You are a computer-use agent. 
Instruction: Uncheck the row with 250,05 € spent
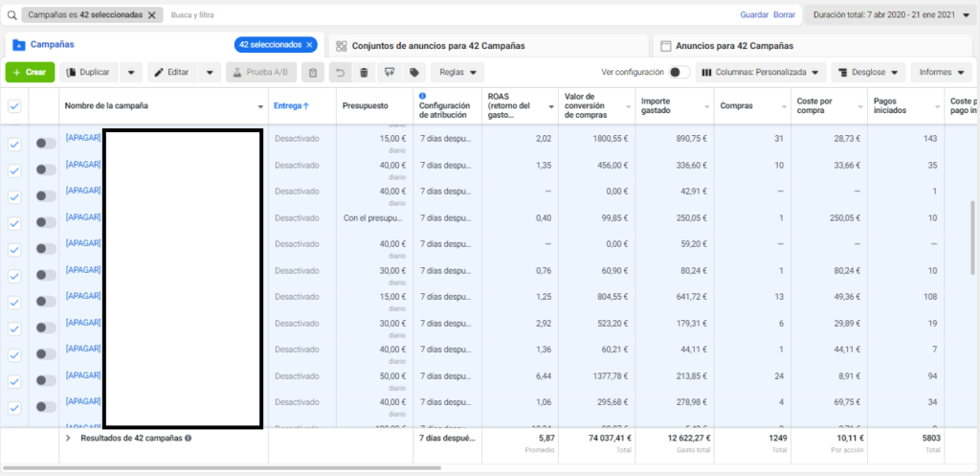pyautogui.click(x=14, y=223)
